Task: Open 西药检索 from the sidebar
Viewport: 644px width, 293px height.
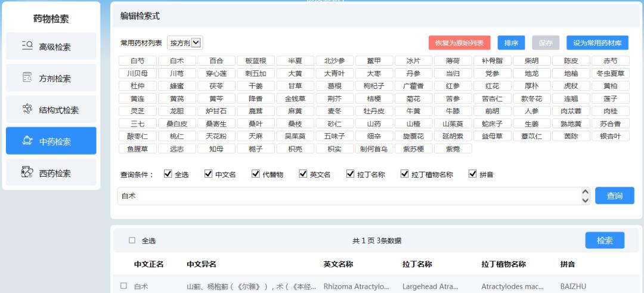Action: pyautogui.click(x=51, y=172)
